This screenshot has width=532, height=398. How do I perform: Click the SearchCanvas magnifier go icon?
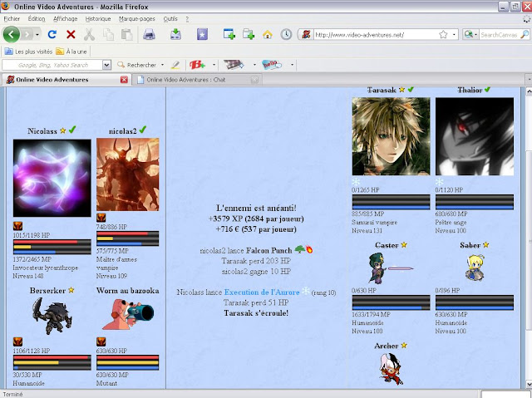[525, 34]
